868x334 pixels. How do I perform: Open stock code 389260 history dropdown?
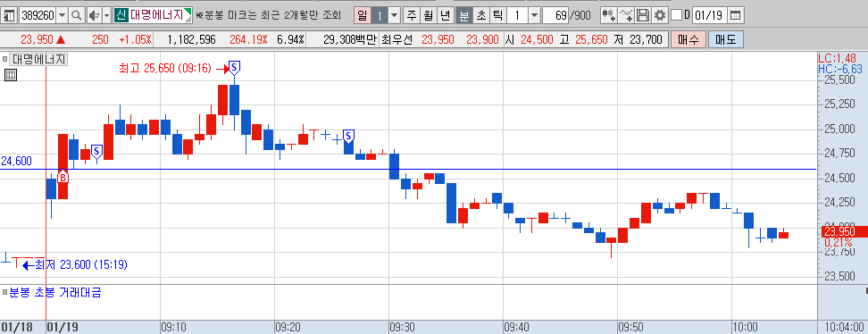pyautogui.click(x=63, y=15)
